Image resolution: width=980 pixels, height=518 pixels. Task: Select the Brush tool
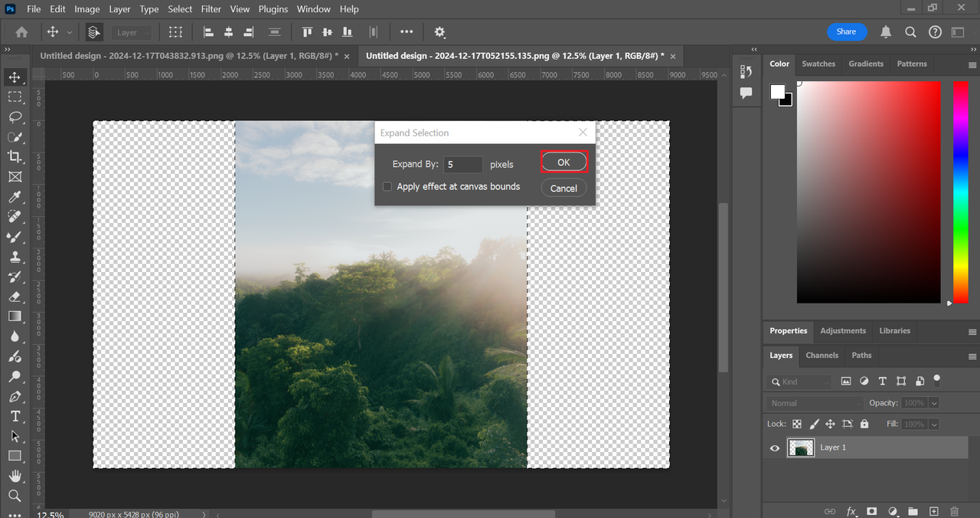[15, 238]
